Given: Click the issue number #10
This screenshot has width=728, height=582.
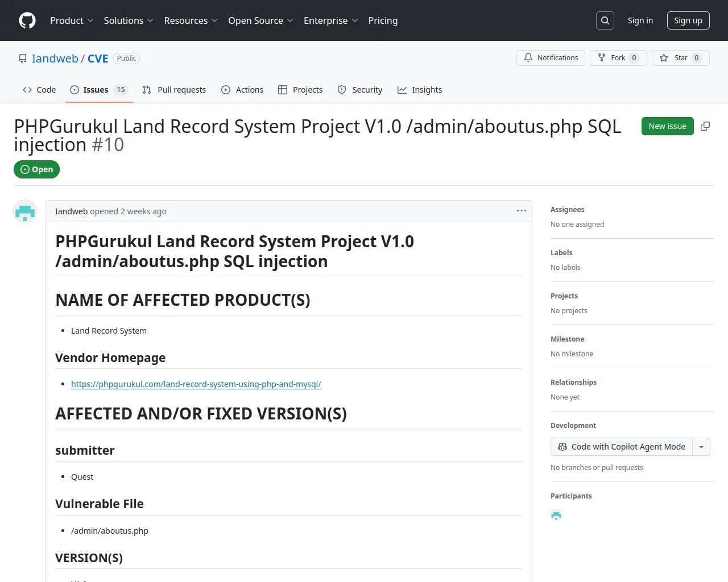Looking at the screenshot, I should [x=108, y=145].
